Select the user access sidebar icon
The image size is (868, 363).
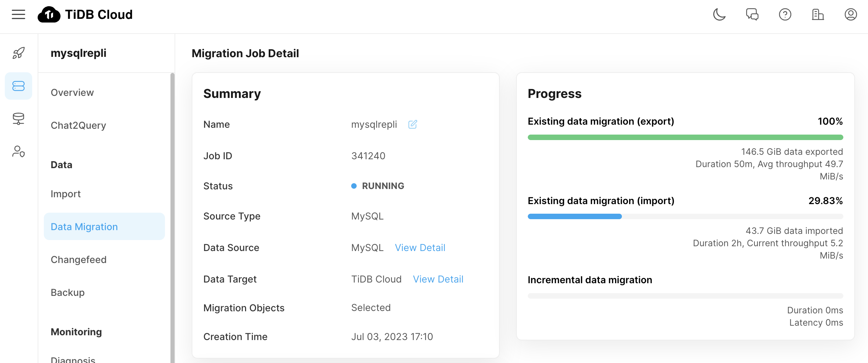(x=18, y=151)
